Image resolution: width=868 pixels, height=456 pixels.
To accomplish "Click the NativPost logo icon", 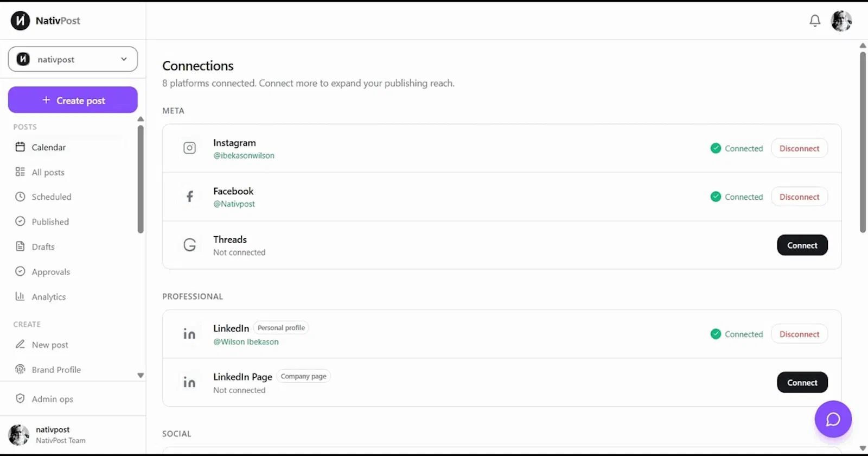I will tap(20, 21).
